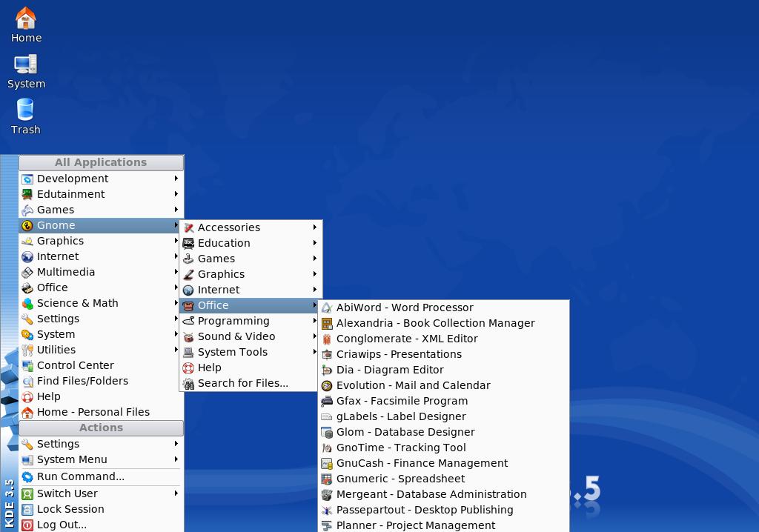Screen dimensions: 759x532
Task: Click the Dia - Diagram Editor entry
Action: coord(443,370)
